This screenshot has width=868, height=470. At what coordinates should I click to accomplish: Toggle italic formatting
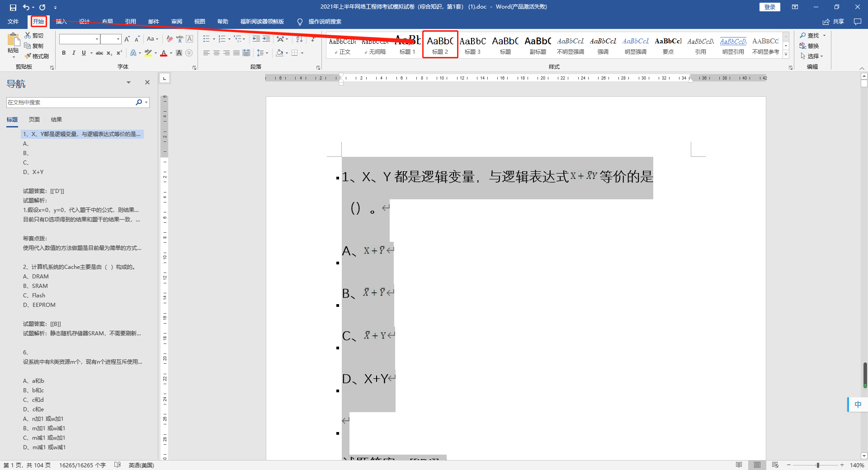[74, 53]
